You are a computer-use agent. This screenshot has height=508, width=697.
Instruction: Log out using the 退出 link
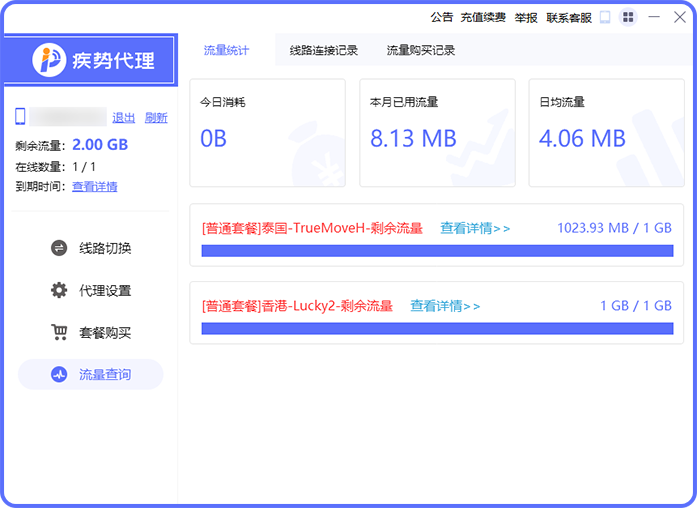coord(123,117)
